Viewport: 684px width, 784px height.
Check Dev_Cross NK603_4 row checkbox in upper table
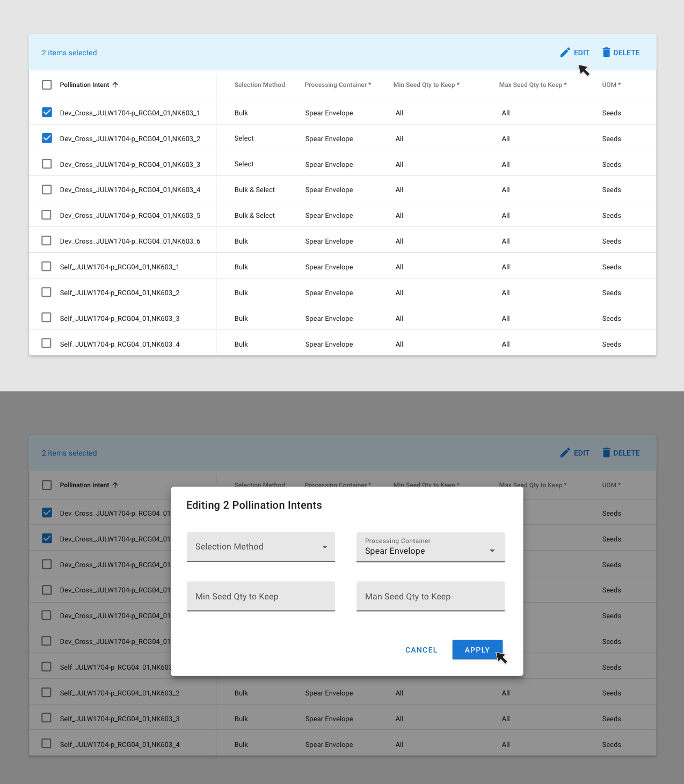click(47, 189)
